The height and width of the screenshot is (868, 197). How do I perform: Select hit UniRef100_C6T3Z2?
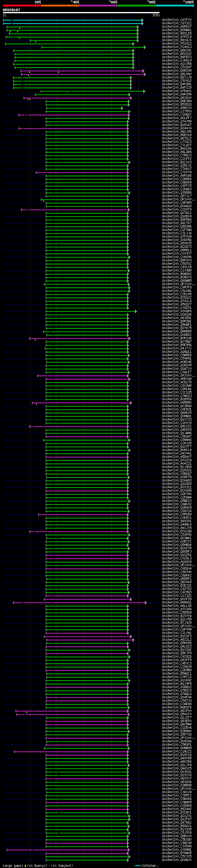tap(177, 24)
